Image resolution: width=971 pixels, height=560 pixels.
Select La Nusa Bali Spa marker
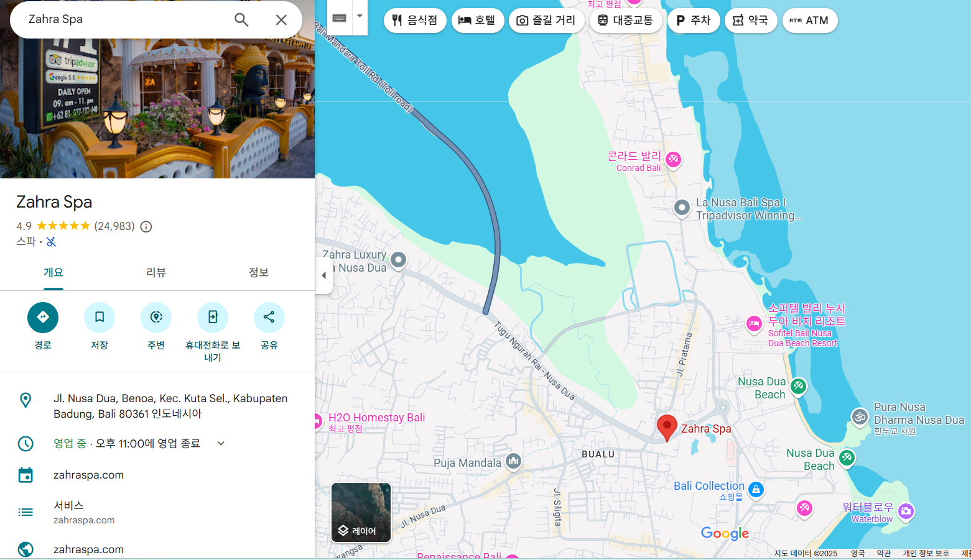pos(682,207)
